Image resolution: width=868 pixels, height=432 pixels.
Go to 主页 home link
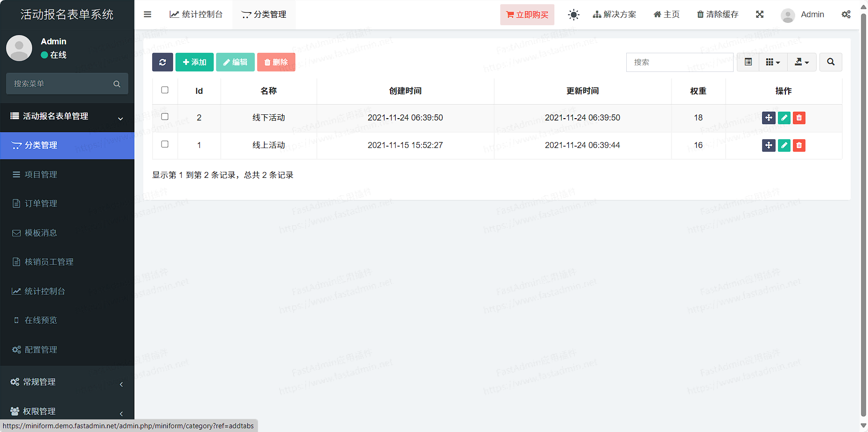coord(666,14)
